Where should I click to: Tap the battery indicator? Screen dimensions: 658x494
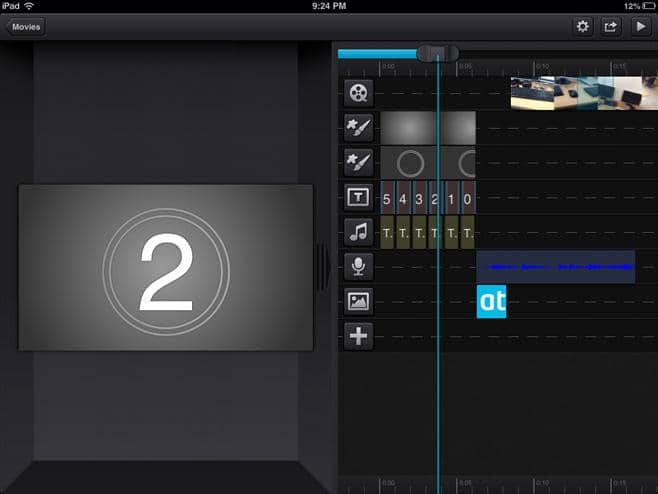coord(648,6)
